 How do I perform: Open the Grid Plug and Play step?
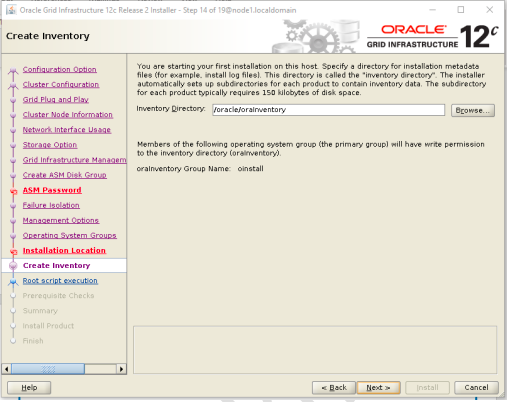click(x=55, y=99)
